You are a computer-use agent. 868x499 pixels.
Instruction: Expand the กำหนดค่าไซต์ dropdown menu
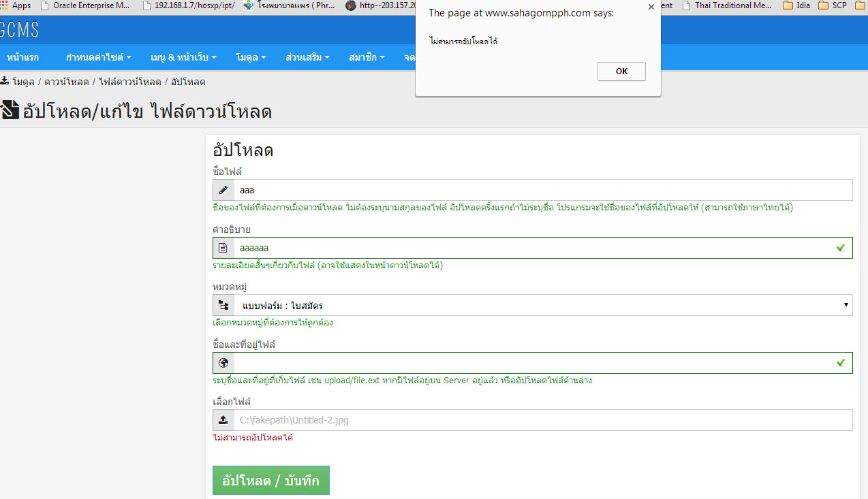(x=99, y=57)
